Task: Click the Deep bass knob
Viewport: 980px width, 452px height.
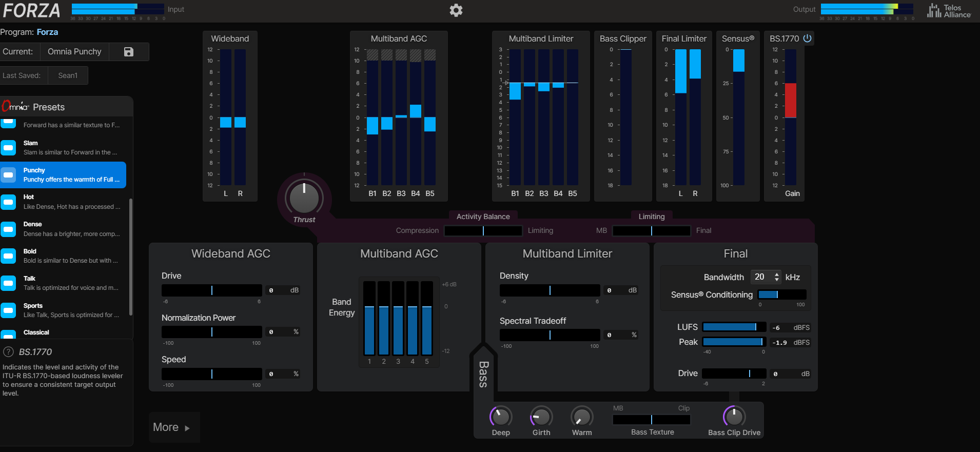Action: (501, 417)
